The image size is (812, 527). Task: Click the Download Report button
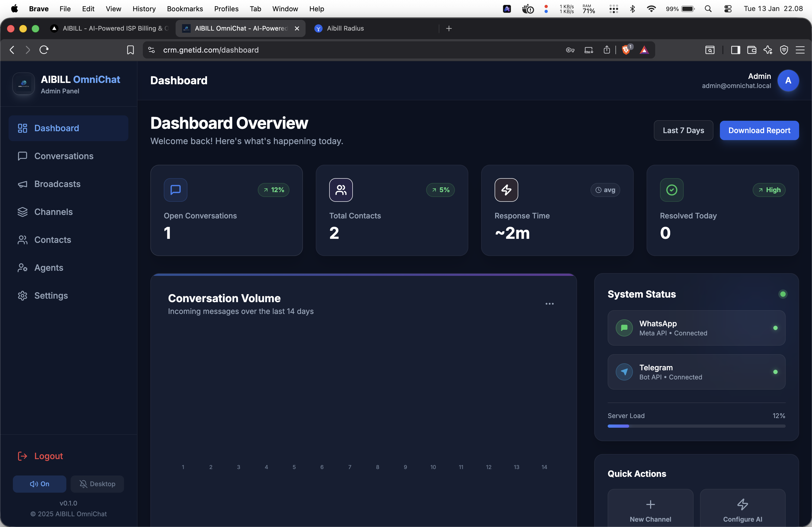click(x=759, y=130)
